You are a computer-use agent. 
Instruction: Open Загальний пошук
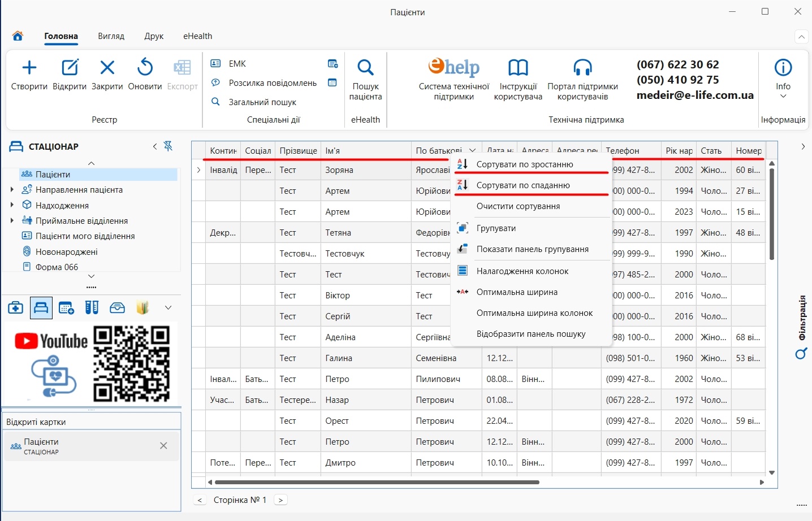point(262,102)
